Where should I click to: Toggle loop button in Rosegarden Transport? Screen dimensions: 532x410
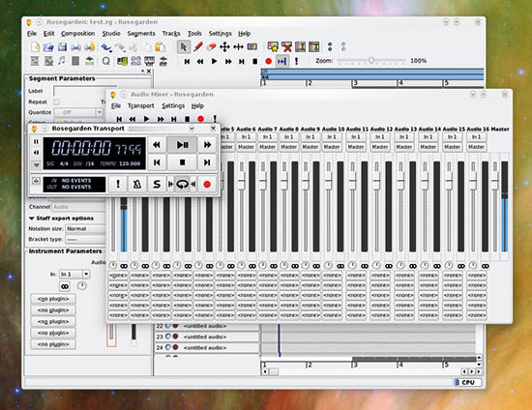[x=182, y=184]
